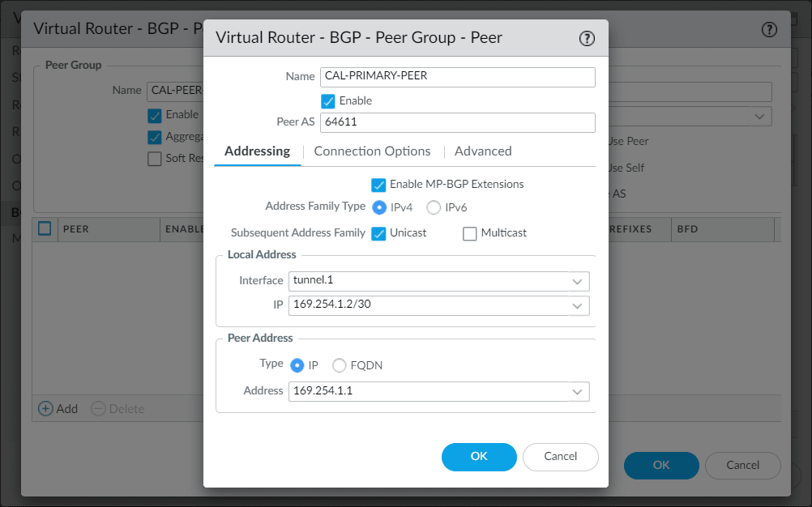Choose FQDN as the peer address type
This screenshot has width=812, height=507.
339,364
